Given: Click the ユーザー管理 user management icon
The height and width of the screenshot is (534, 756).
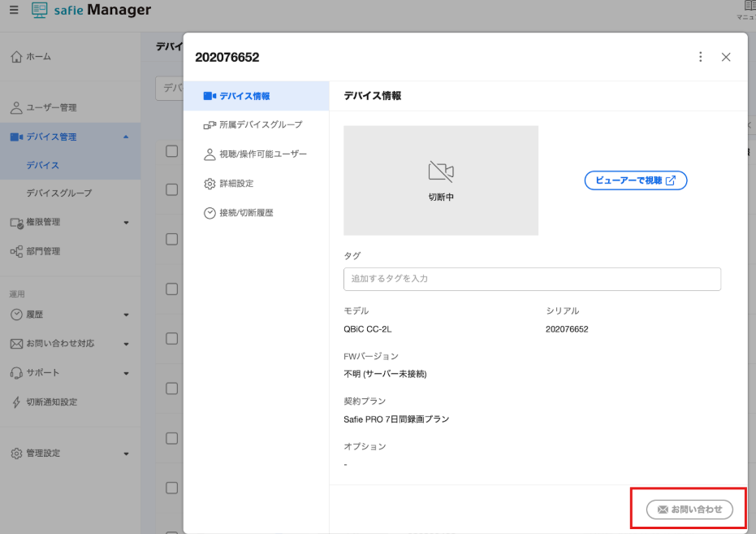Looking at the screenshot, I should pyautogui.click(x=18, y=106).
